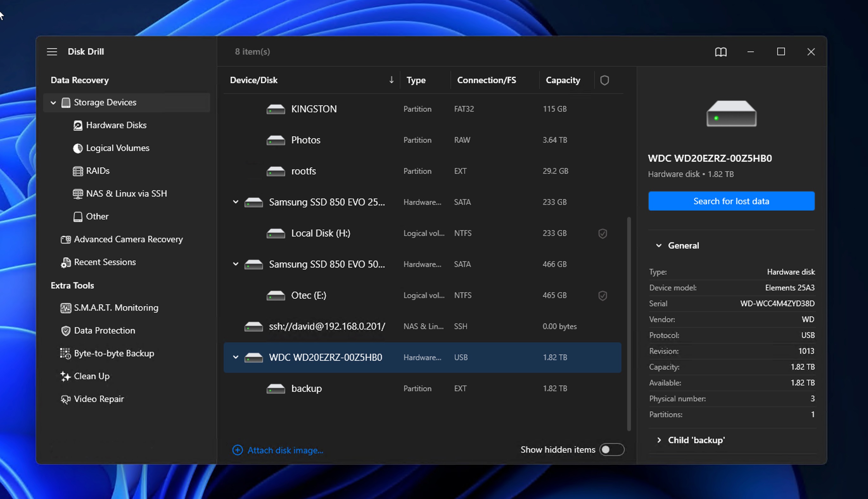The width and height of the screenshot is (868, 499).
Task: Collapse the Samsung SSD 850 EVO 25... disk
Action: pos(236,202)
